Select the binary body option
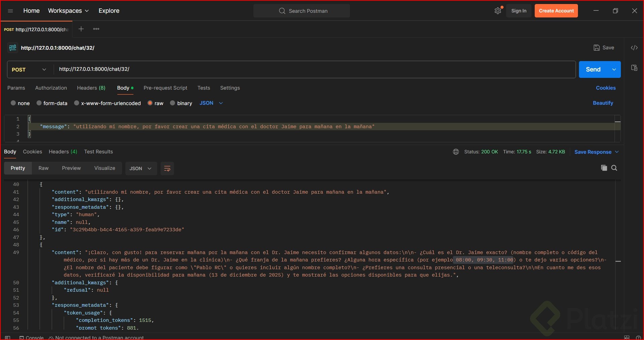The width and height of the screenshot is (644, 340). [173, 103]
